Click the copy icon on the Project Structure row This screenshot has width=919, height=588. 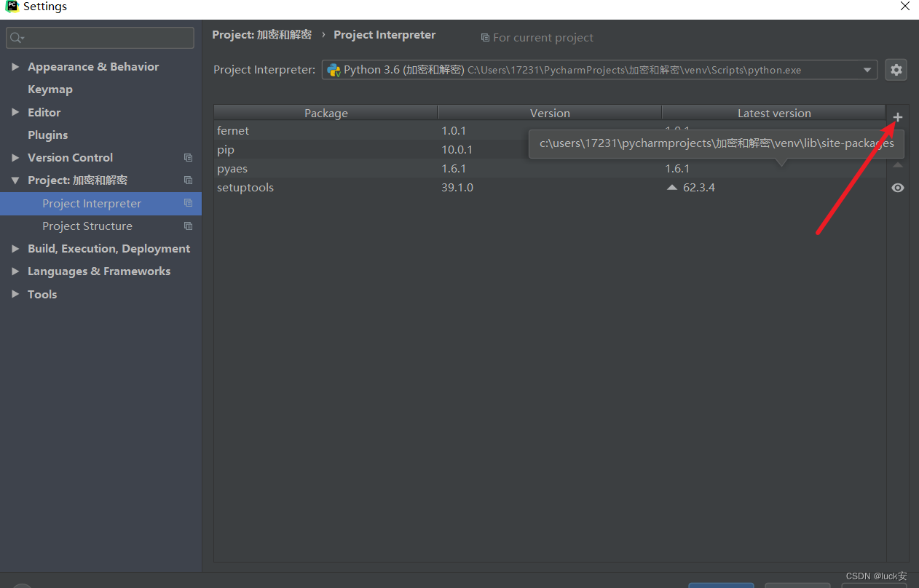point(189,226)
